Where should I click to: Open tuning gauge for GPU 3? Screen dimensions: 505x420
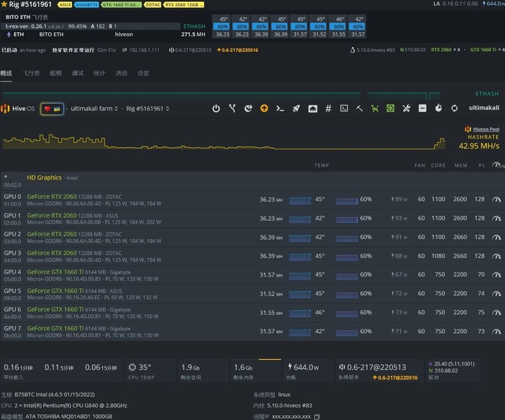click(497, 256)
